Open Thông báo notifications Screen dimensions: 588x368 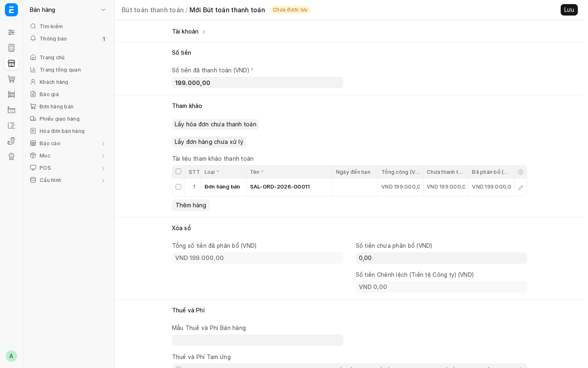pos(69,38)
